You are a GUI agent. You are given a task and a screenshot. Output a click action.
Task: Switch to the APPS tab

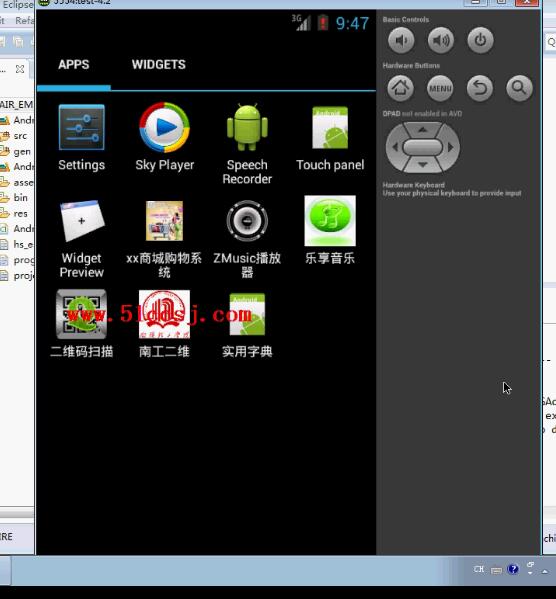coord(74,65)
